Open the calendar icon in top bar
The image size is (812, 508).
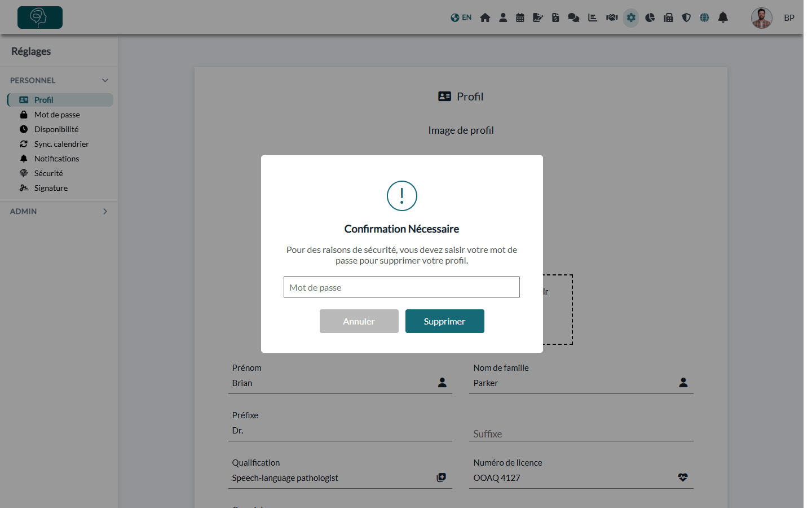520,17
